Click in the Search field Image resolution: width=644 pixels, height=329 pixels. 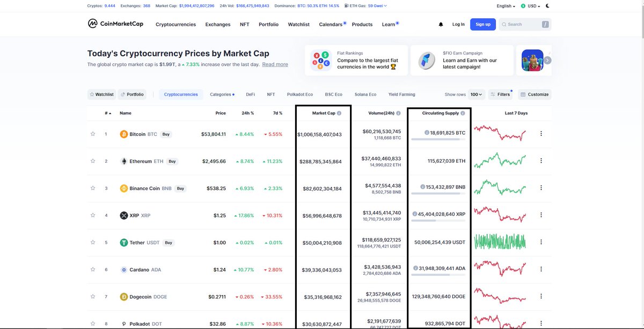tap(525, 24)
